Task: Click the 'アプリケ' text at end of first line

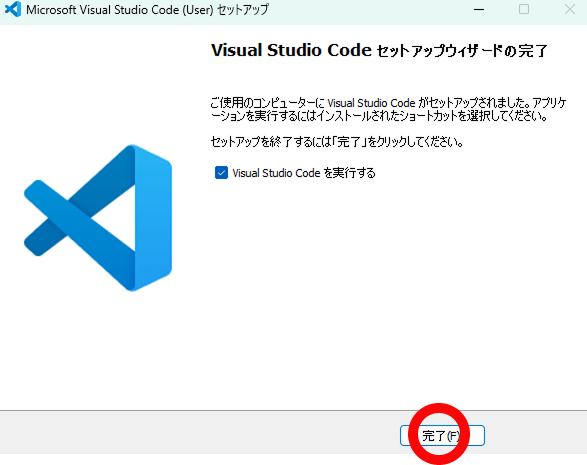Action: (x=550, y=103)
